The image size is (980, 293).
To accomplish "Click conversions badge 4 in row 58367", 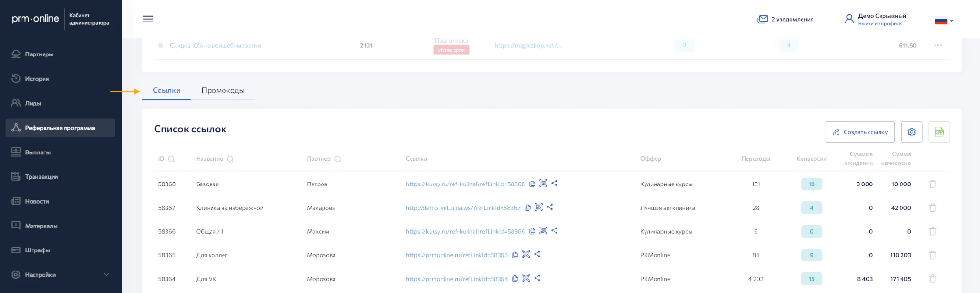I will pyautogui.click(x=811, y=208).
